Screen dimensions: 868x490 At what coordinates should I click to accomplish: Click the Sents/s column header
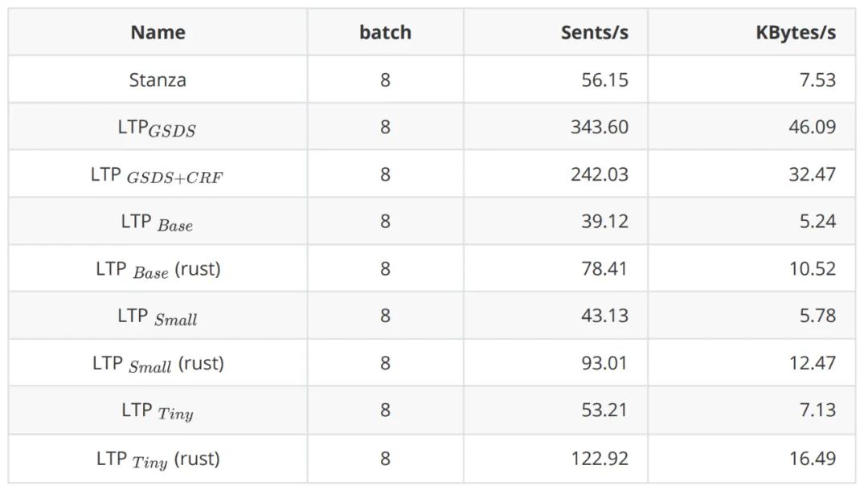[594, 33]
